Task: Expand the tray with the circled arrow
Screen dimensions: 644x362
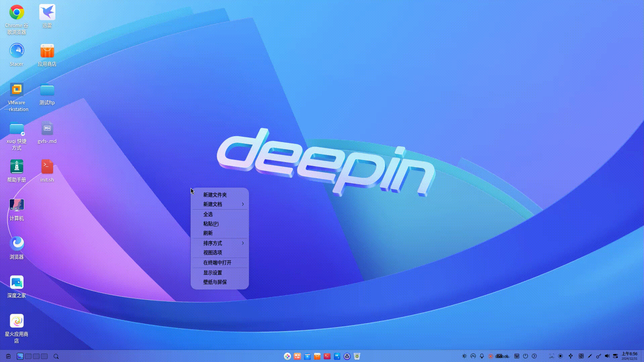Action: pos(534,356)
